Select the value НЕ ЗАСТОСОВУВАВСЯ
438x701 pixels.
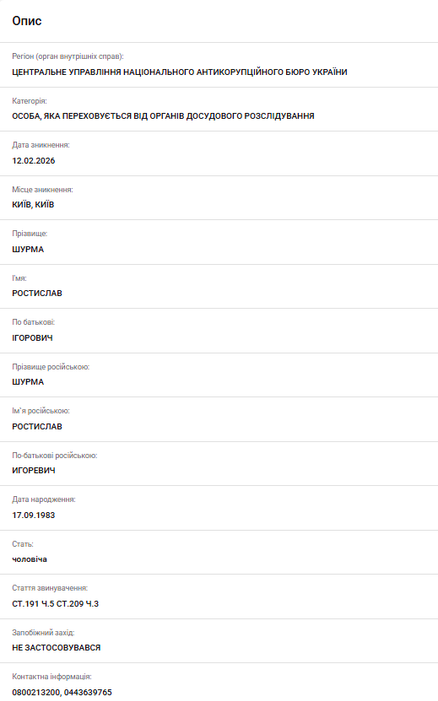pyautogui.click(x=56, y=648)
